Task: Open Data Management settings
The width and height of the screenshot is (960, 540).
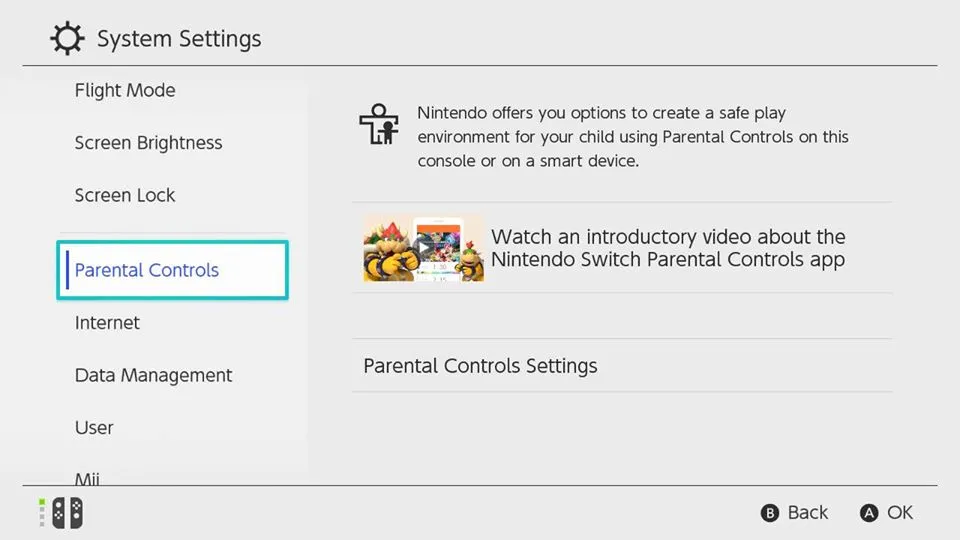Action: [153, 375]
